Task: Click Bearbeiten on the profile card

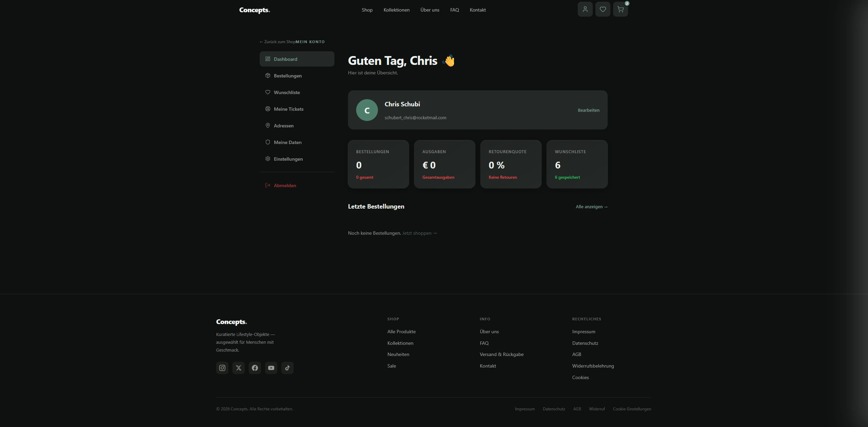Action: tap(589, 110)
